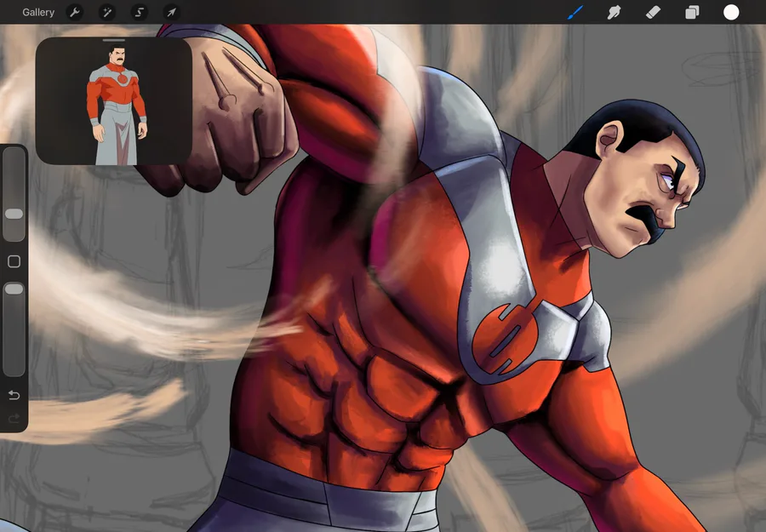Viewport: 766px width, 532px height.
Task: Open the white color picker swatch
Action: coord(731,12)
